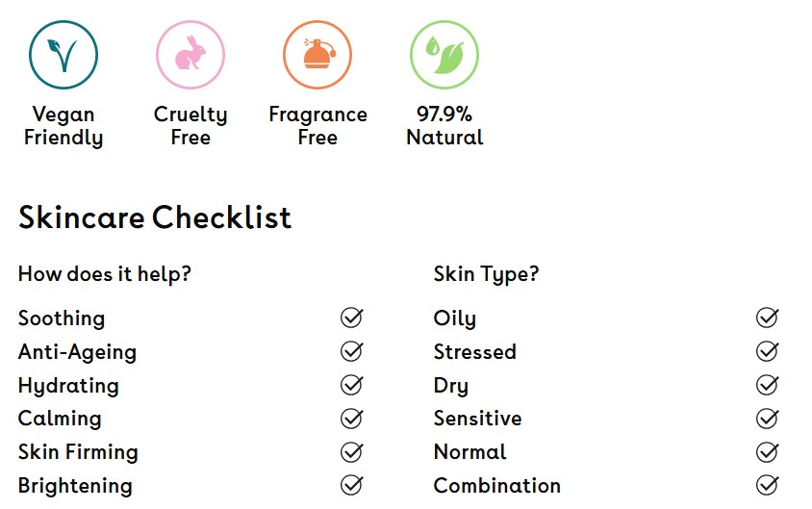
Task: Toggle the Sensitive skin type checkmark
Action: click(768, 419)
